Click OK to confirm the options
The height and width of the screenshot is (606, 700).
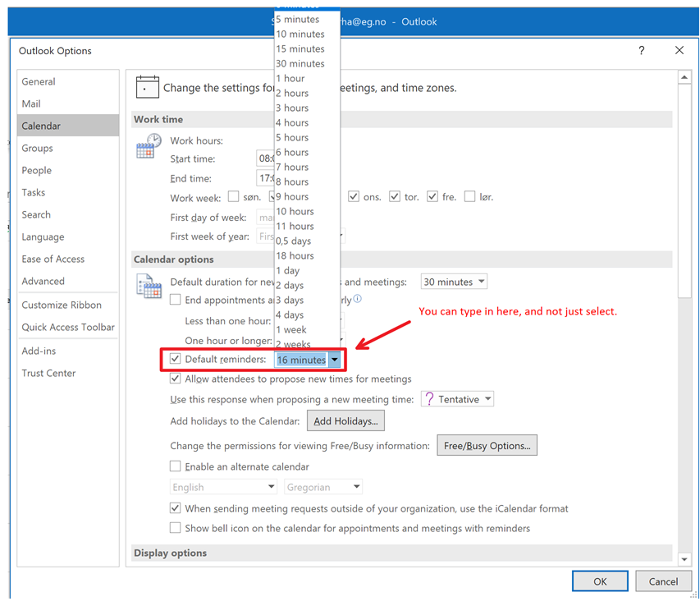(600, 581)
